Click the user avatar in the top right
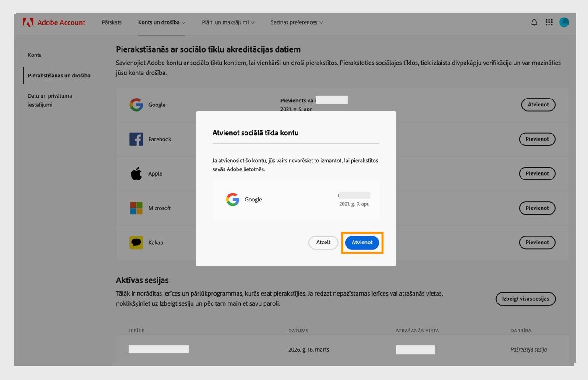This screenshot has width=588, height=380. (x=564, y=22)
